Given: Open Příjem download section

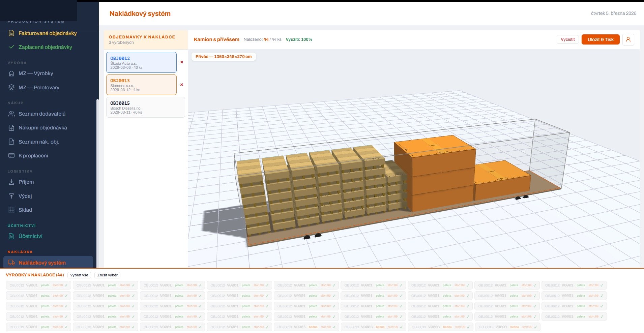Looking at the screenshot, I should tap(26, 182).
